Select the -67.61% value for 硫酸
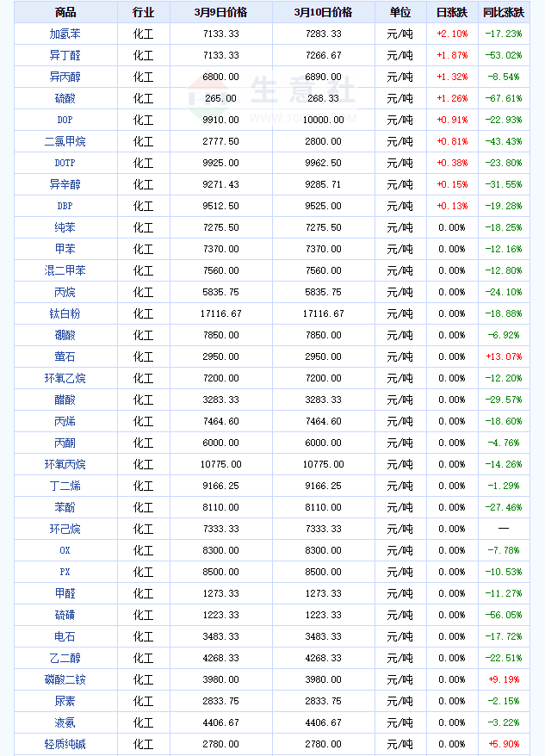545x756 pixels. pos(504,98)
